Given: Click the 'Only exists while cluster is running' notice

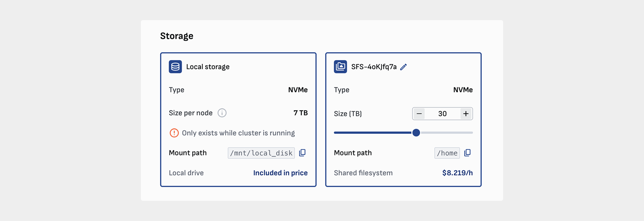Looking at the screenshot, I should (238, 133).
